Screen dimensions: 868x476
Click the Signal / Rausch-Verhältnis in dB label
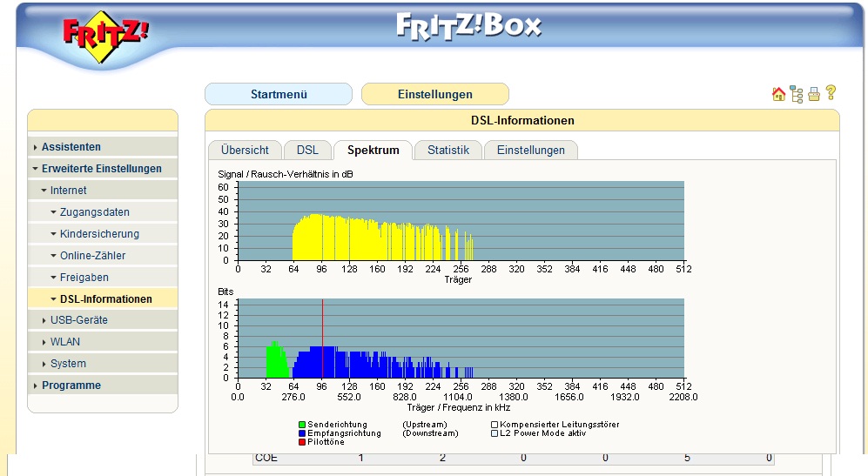pos(285,174)
